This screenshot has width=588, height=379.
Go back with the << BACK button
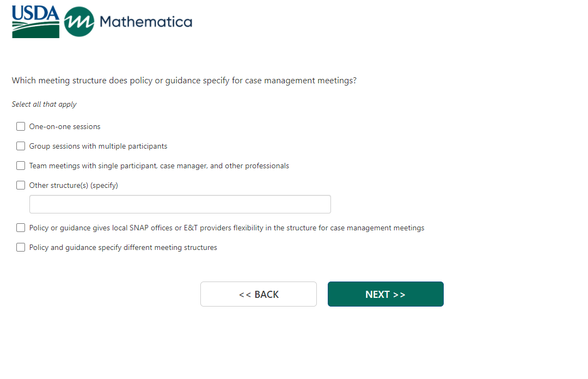tap(258, 294)
